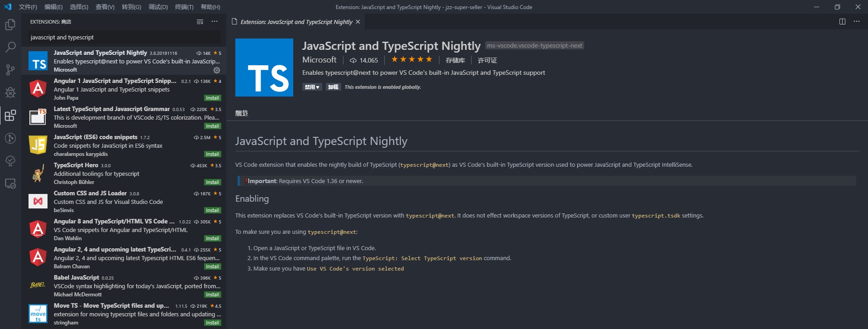The width and height of the screenshot is (868, 329).
Task: Install Babel JavaScript extension
Action: coord(212,295)
